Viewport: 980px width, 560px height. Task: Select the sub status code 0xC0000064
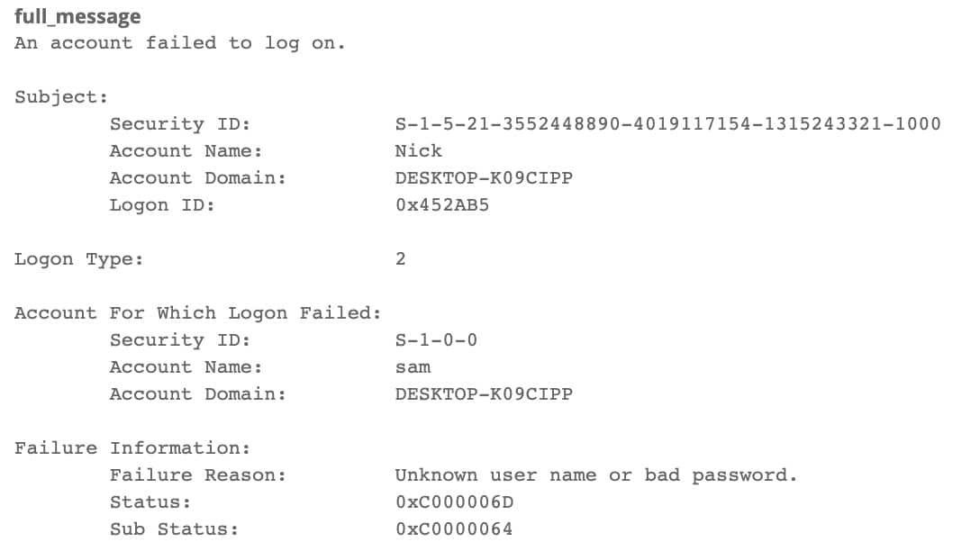454,529
